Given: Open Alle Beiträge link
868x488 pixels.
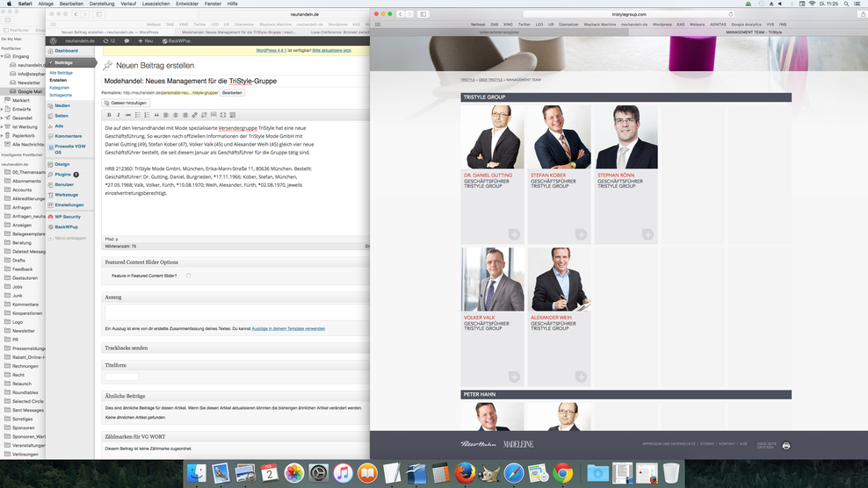Looking at the screenshot, I should [61, 73].
